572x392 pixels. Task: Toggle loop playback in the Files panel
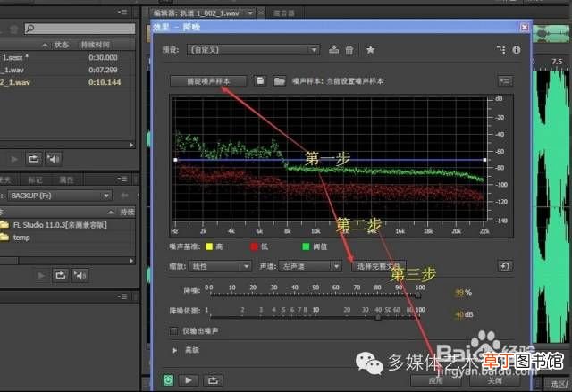34,158
